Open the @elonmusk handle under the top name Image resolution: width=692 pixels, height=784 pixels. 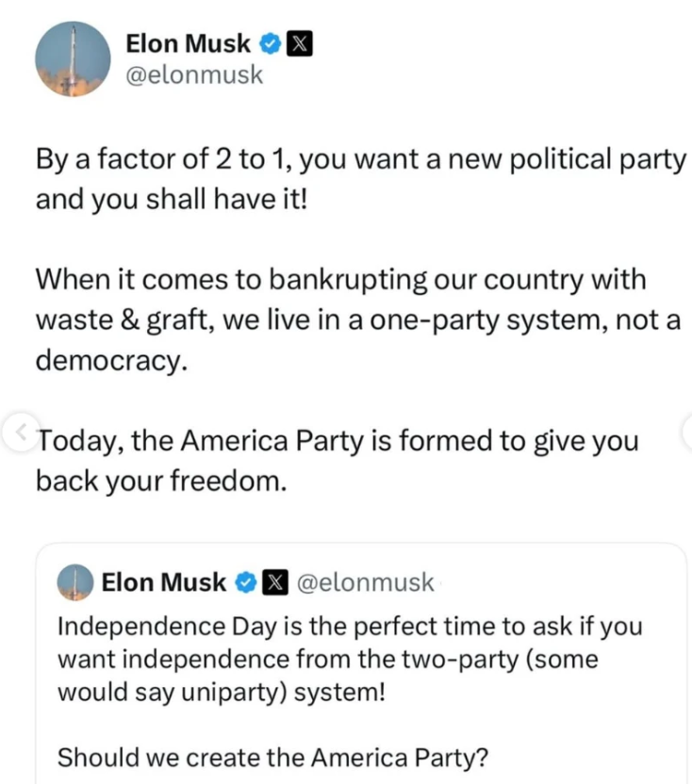coord(194,75)
